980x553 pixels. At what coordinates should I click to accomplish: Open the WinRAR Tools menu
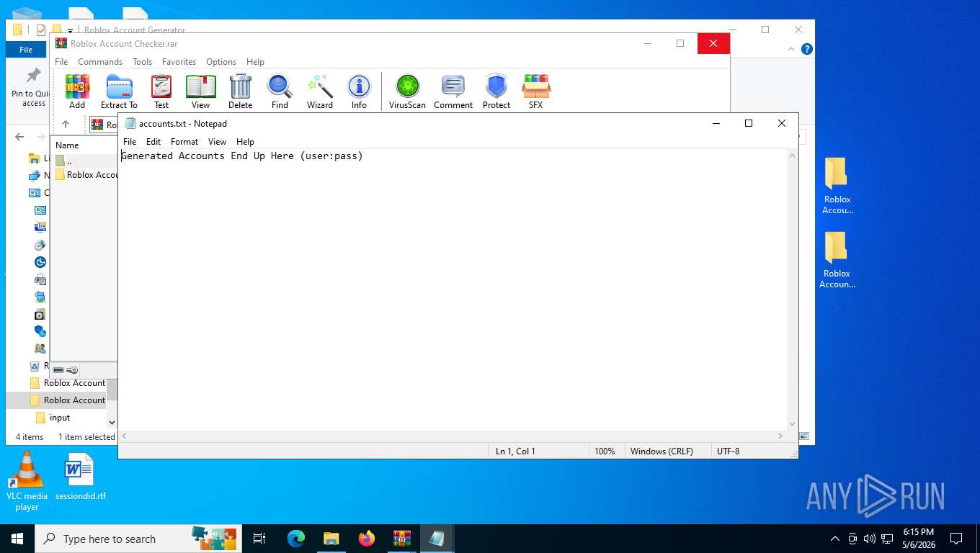[142, 62]
